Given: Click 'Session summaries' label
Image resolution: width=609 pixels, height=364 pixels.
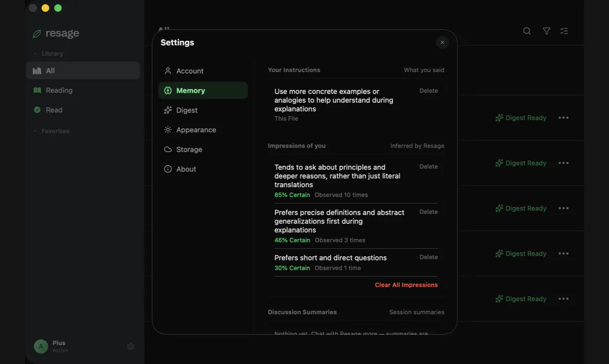Looking at the screenshot, I should tap(417, 312).
